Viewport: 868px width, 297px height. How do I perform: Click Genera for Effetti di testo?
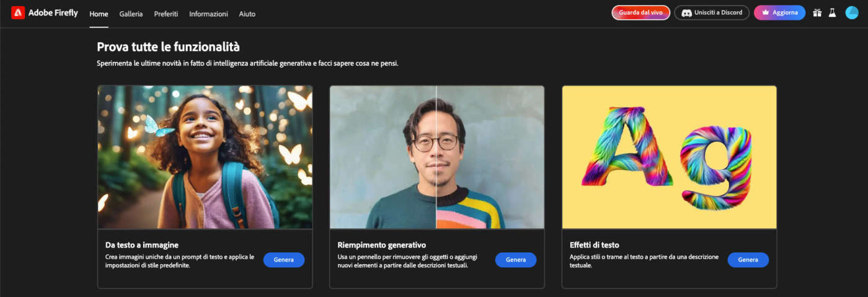click(748, 260)
